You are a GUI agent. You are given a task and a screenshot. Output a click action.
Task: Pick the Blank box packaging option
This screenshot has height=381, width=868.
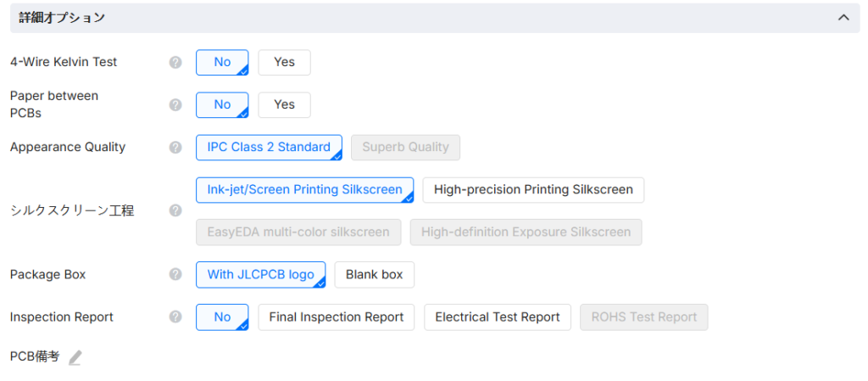374,274
